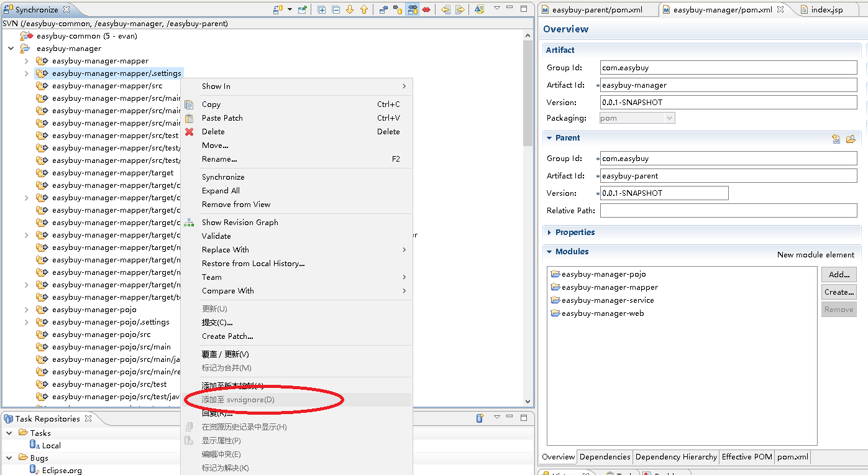Image resolution: width=868 pixels, height=475 pixels.
Task: Collapse the Tasks category
Action: [9, 433]
